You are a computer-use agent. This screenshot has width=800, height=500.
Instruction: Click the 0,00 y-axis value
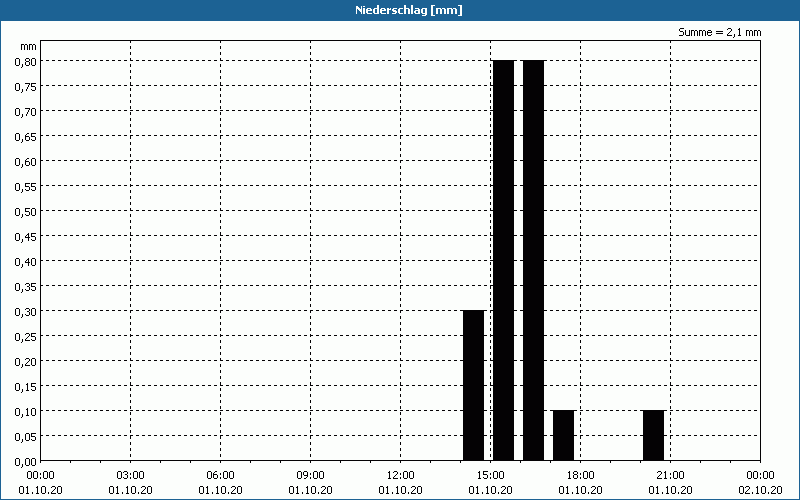tap(26, 462)
